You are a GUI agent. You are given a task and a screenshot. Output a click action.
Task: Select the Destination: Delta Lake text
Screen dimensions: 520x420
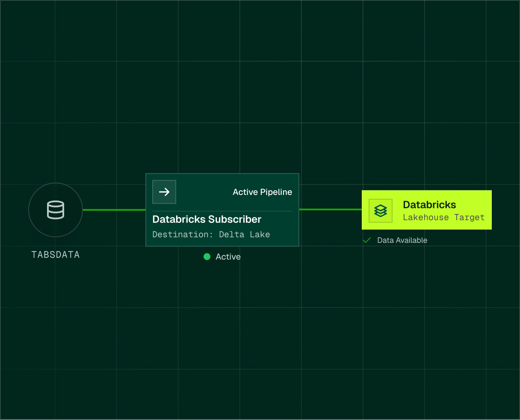[x=211, y=234]
